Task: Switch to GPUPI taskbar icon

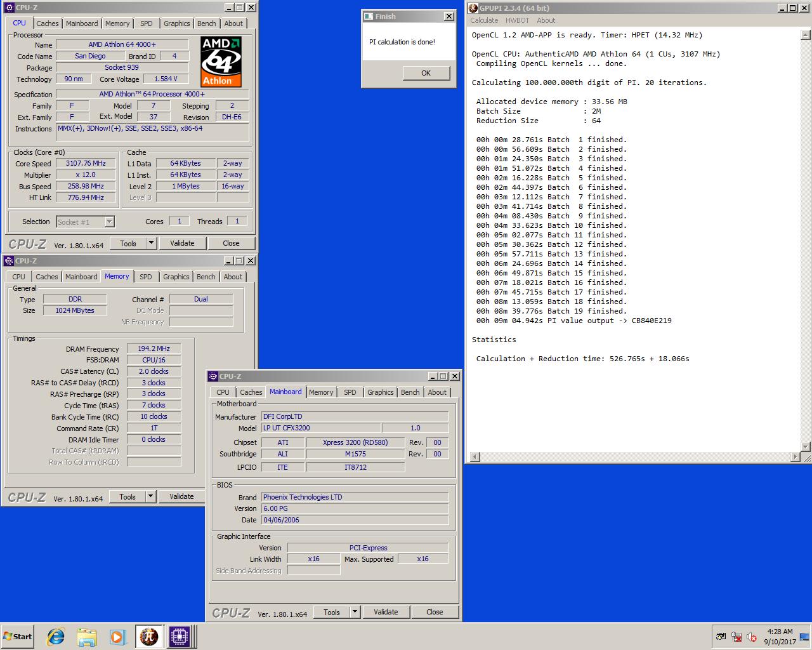Action: click(149, 636)
